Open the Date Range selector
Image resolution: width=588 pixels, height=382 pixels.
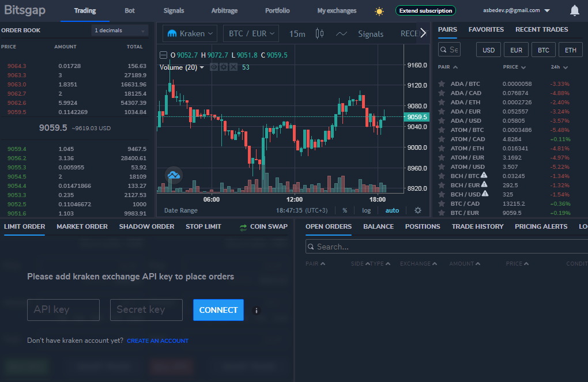pyautogui.click(x=181, y=211)
